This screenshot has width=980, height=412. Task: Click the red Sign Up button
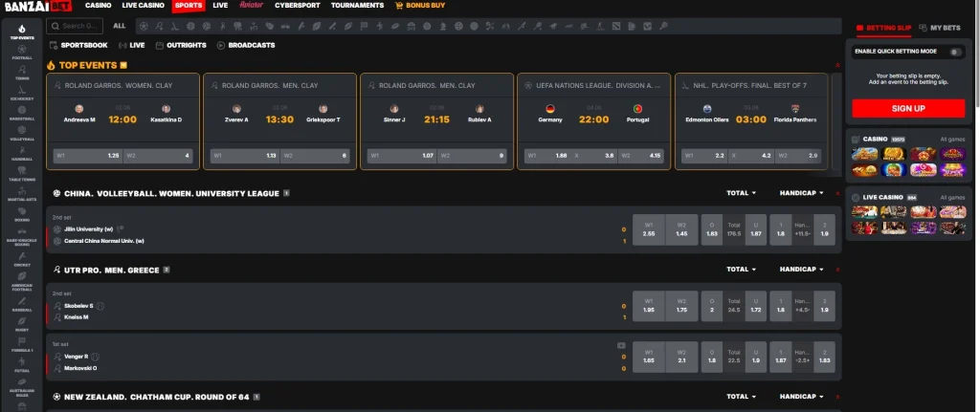pyautogui.click(x=908, y=109)
